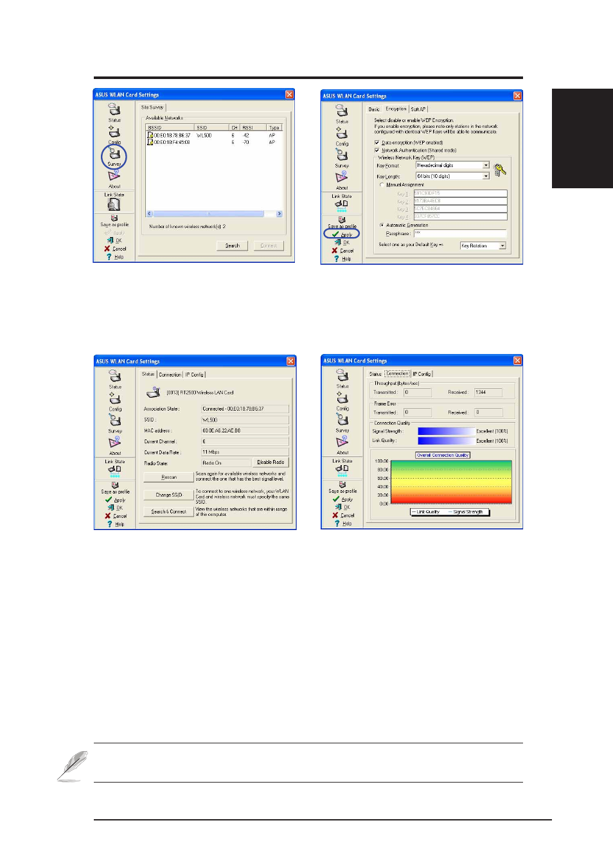613x868 pixels.
Task: Switch to the Soft AP tab
Action: click(418, 109)
